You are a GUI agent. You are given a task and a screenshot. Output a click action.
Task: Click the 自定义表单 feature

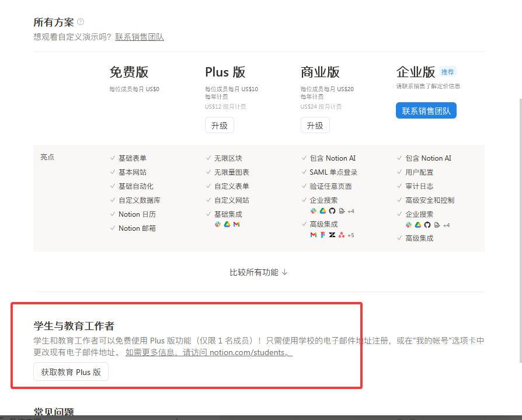(232, 186)
